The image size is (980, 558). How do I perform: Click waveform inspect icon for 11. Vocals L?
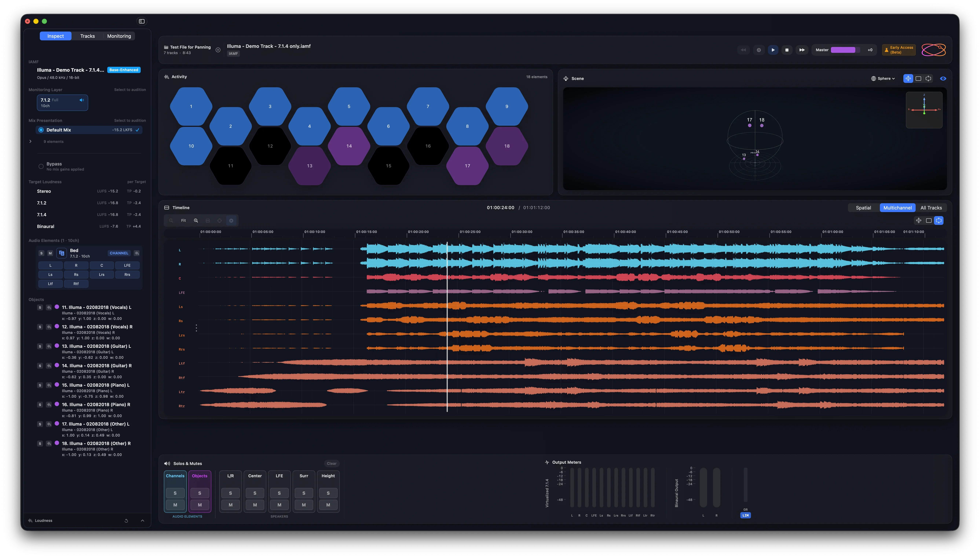[x=49, y=307]
